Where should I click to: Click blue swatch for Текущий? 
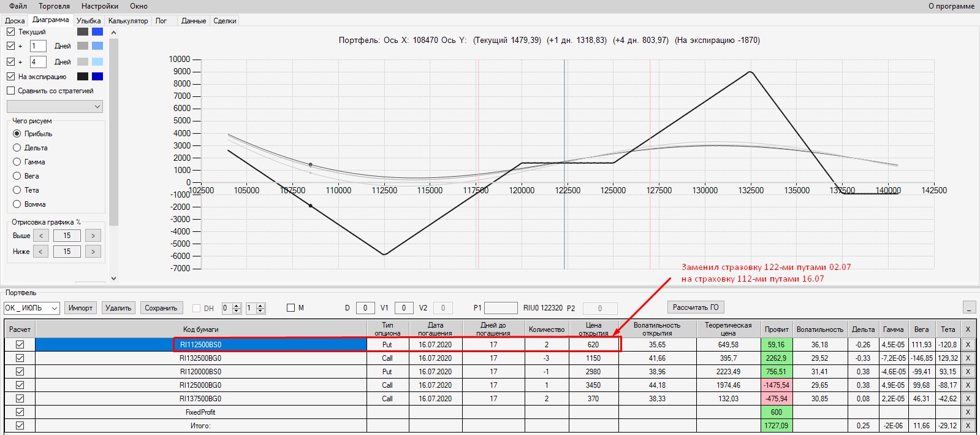coord(97,31)
